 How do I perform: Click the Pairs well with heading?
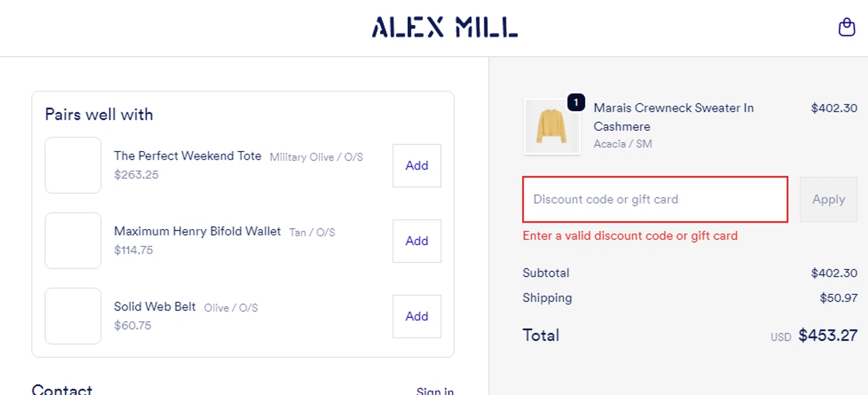[x=99, y=115]
